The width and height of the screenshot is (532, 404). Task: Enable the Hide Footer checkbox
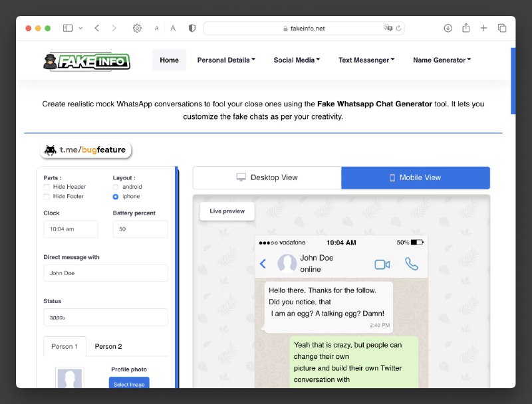[x=47, y=197]
